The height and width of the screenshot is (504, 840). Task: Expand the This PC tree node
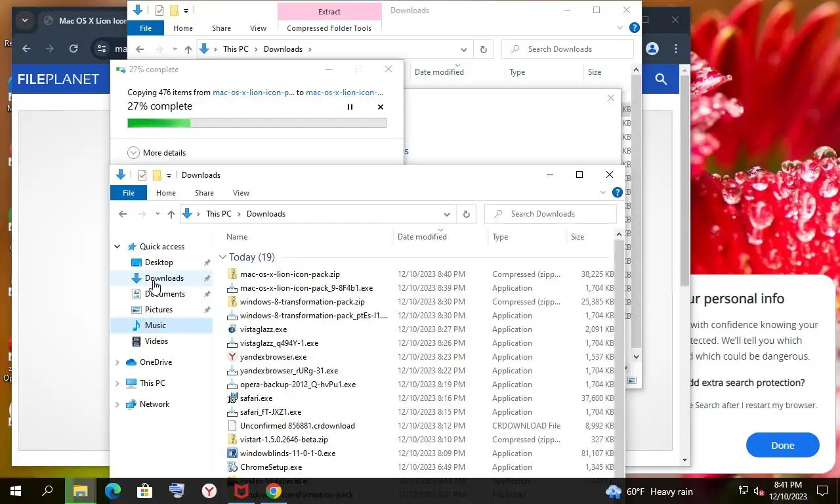coord(117,383)
